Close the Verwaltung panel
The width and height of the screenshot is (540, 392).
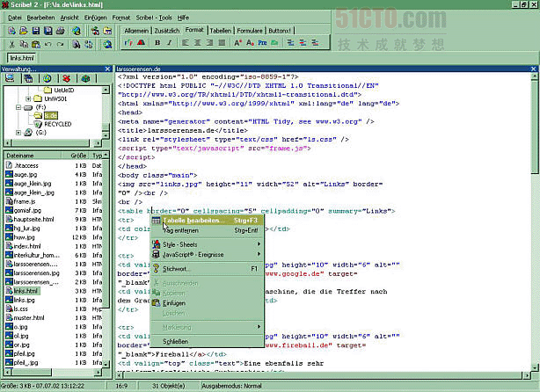[x=108, y=69]
